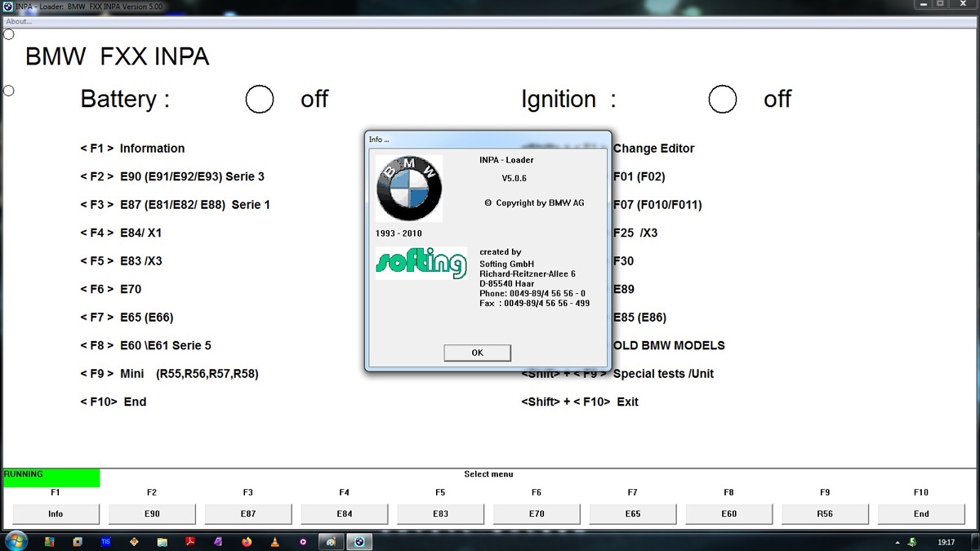The image size is (980, 551).
Task: Click the Softing logo in Info dialog
Action: point(421,263)
